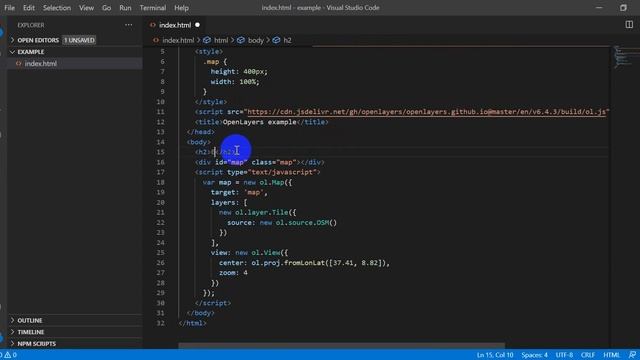Screen dimensions: 640x360
Task: Open the Go menu
Action: pyautogui.click(x=107, y=8)
